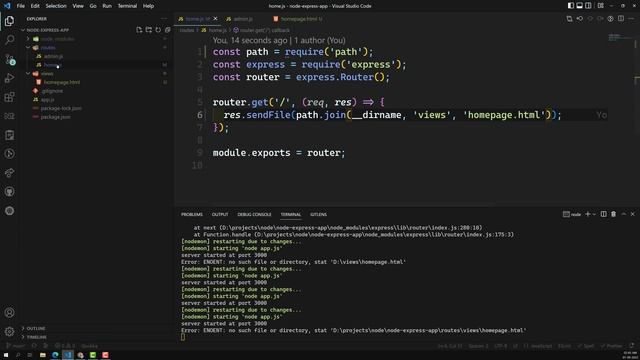
Task: Open the Selection menu
Action: point(56,6)
